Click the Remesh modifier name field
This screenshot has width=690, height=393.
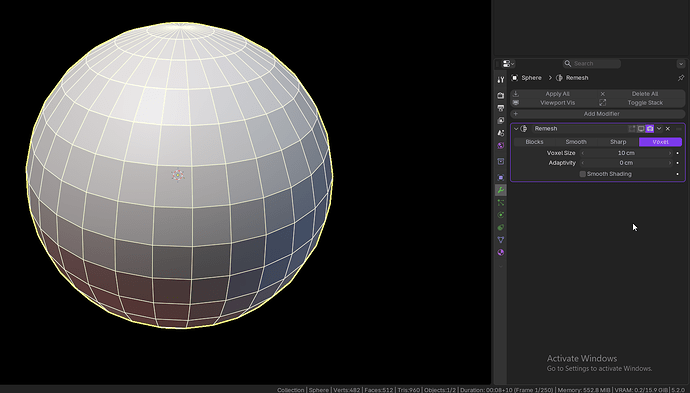tap(579, 129)
